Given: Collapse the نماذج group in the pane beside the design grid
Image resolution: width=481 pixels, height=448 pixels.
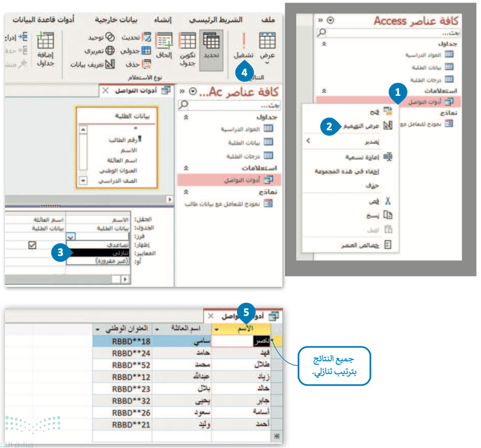Looking at the screenshot, I should click(186, 192).
